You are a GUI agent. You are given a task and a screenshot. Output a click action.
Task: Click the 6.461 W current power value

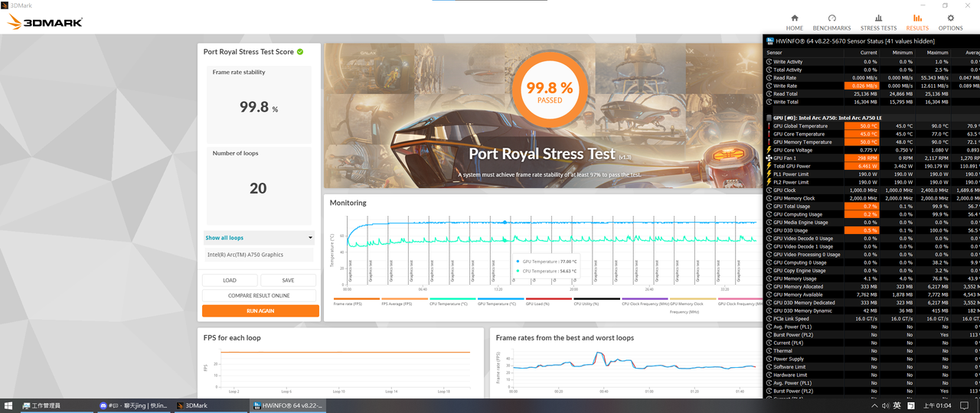coord(861,166)
